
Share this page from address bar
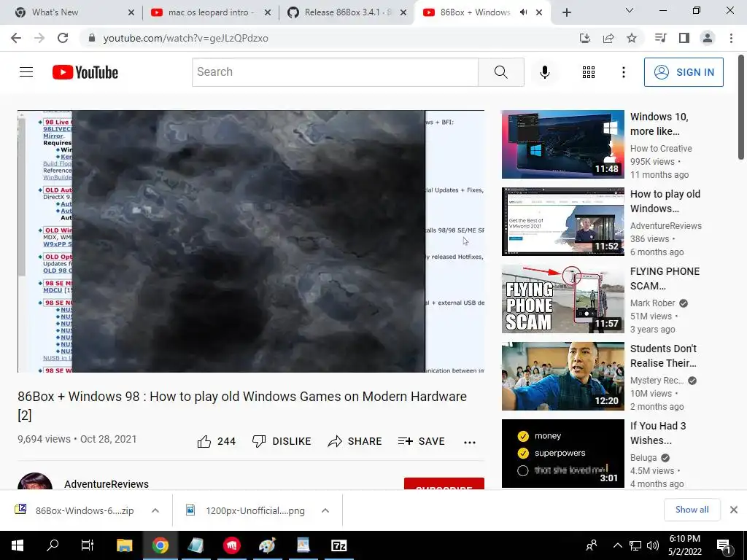[608, 38]
